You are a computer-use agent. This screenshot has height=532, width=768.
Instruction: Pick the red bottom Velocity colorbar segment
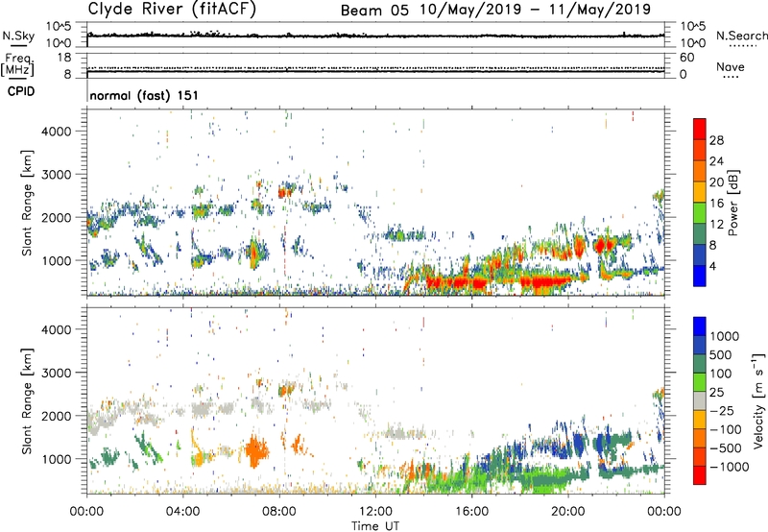point(700,475)
